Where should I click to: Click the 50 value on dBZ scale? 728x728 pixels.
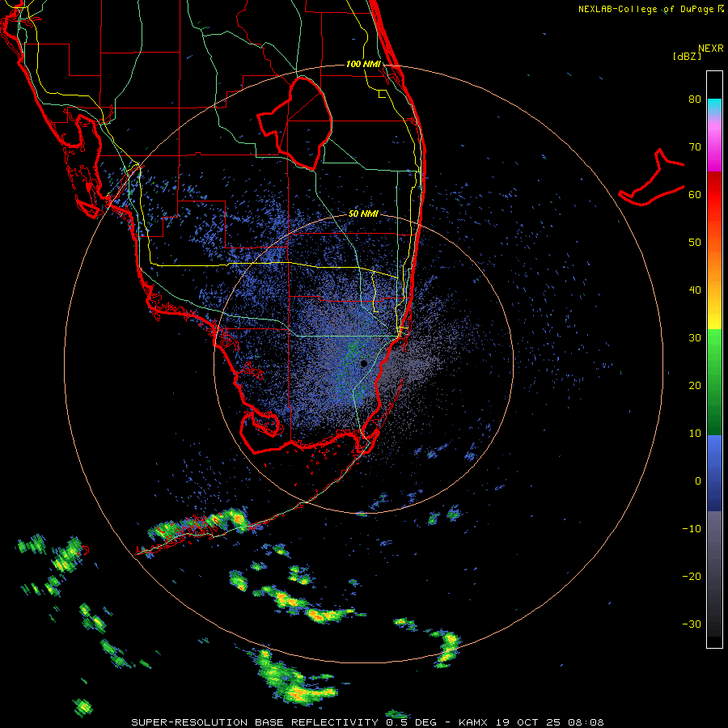pyautogui.click(x=695, y=243)
